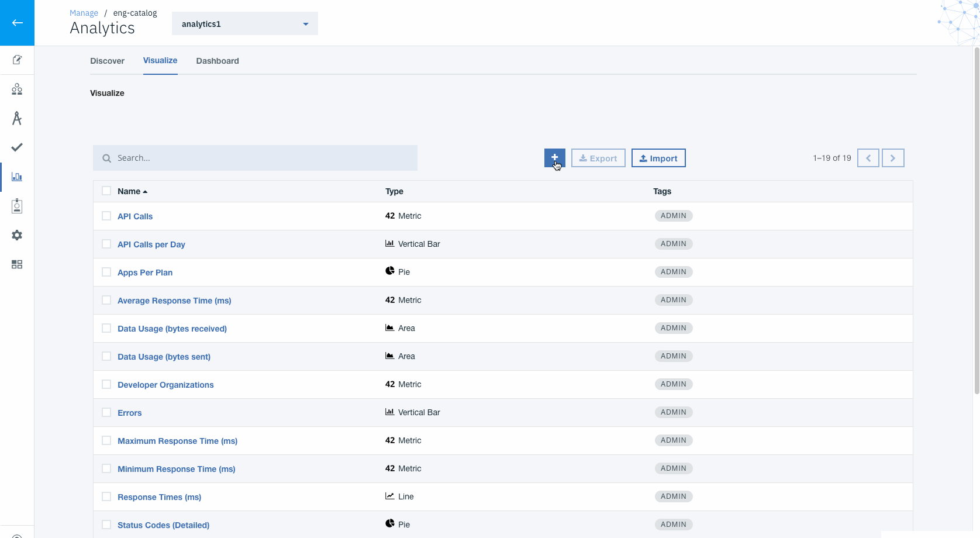Open the analytics1 service dropdown
980x538 pixels.
(245, 23)
